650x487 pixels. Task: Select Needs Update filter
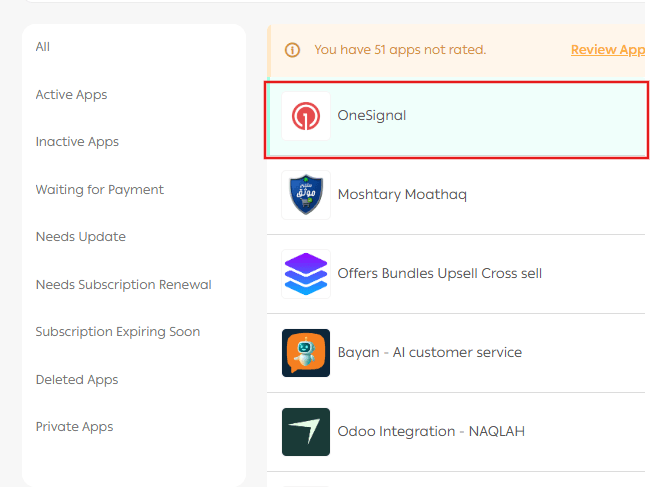tap(80, 237)
